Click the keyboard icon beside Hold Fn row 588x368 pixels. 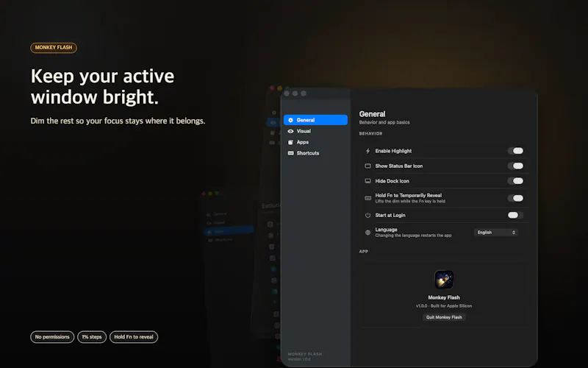pyautogui.click(x=368, y=198)
